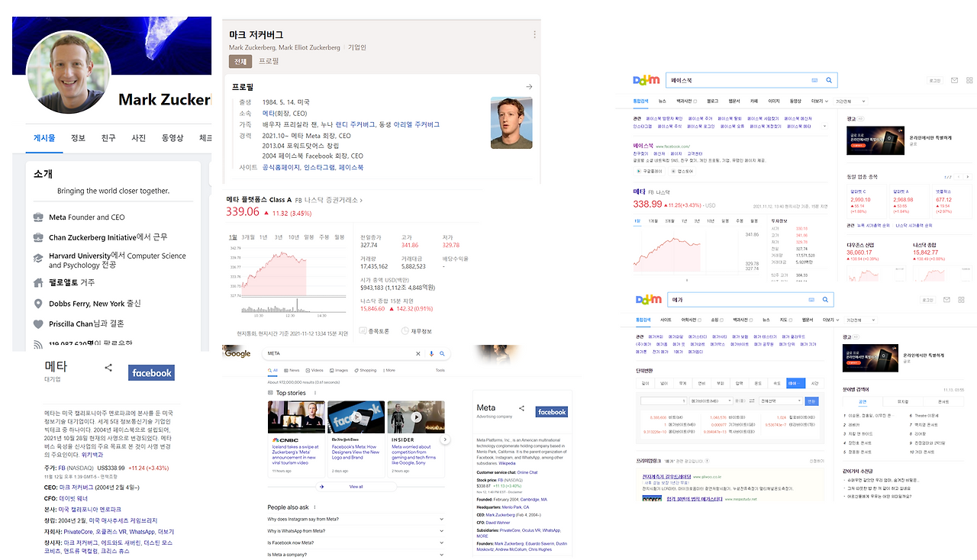The width and height of the screenshot is (977, 560).
Task: Select the 프로필 tab on 마크 저커버그 card
Action: pyautogui.click(x=269, y=61)
